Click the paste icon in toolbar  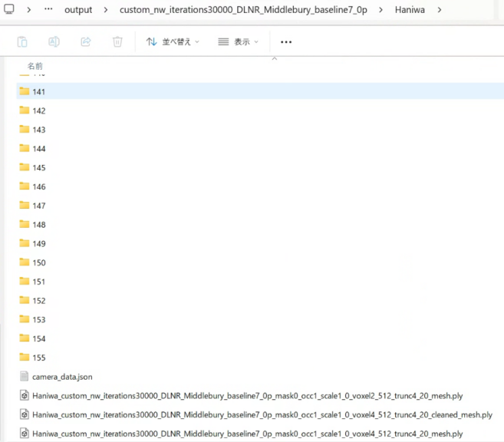[x=22, y=41]
